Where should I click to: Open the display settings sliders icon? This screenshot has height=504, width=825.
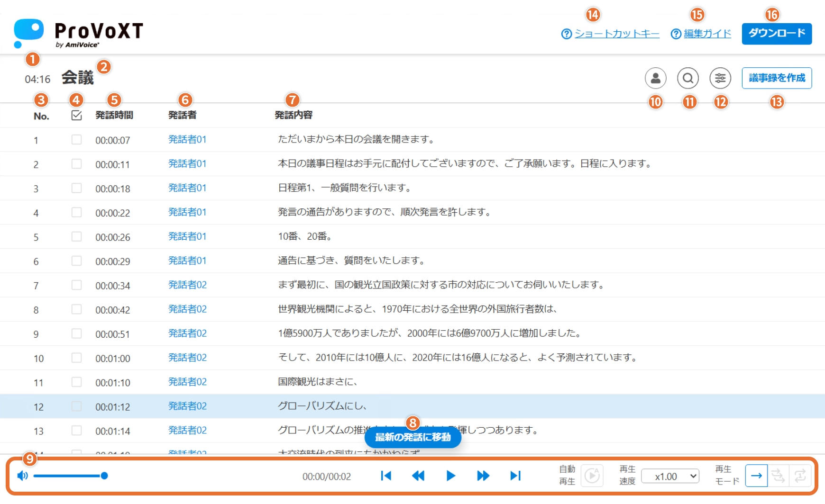720,78
